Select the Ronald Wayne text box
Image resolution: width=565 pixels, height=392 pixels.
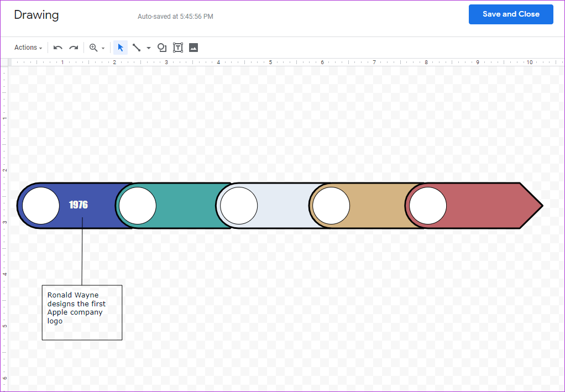pyautogui.click(x=82, y=312)
